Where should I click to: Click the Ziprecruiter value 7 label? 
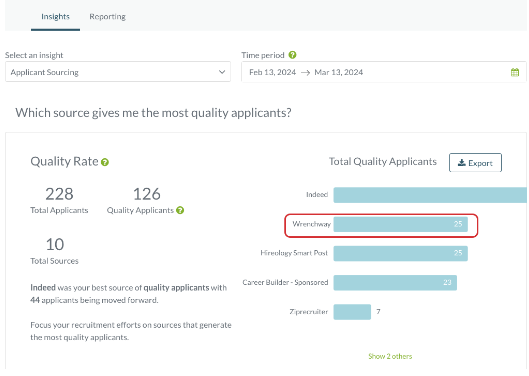378,312
